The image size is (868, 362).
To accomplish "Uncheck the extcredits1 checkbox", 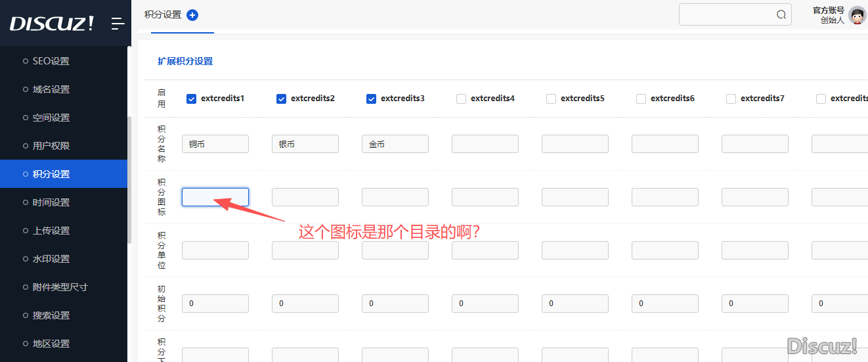I will pyautogui.click(x=192, y=99).
